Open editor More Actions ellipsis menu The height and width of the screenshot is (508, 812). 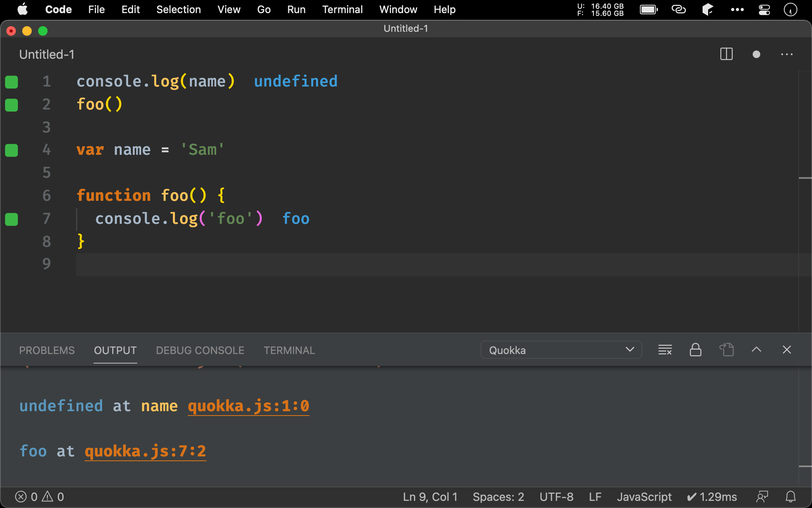[787, 54]
